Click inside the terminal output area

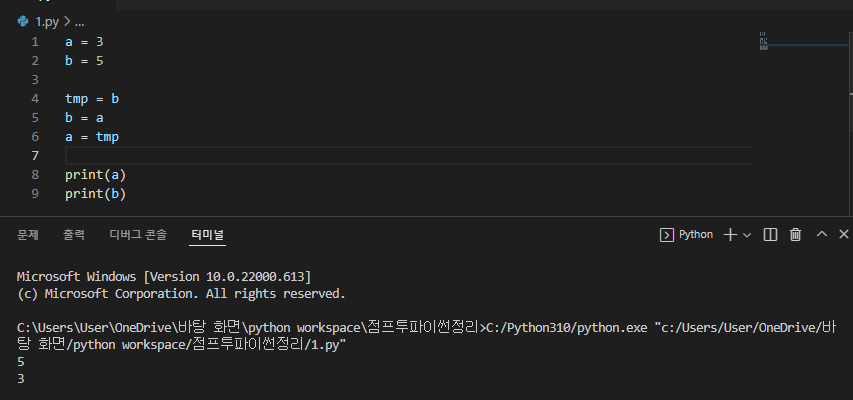426,327
